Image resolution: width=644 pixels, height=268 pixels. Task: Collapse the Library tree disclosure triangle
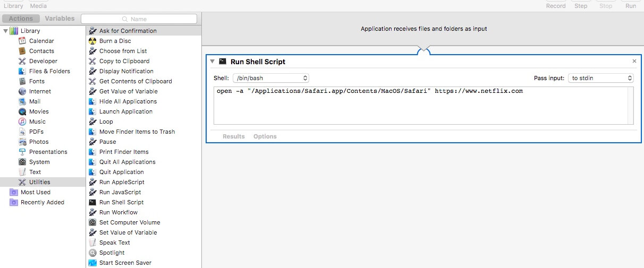point(5,31)
